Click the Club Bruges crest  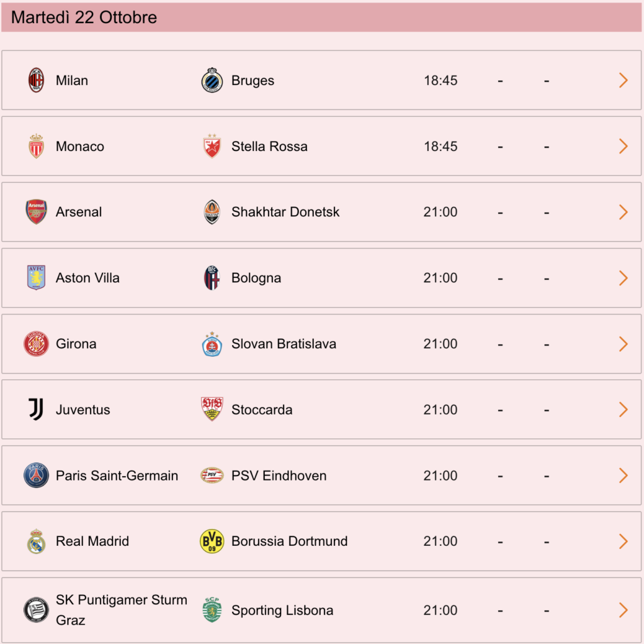(212, 80)
